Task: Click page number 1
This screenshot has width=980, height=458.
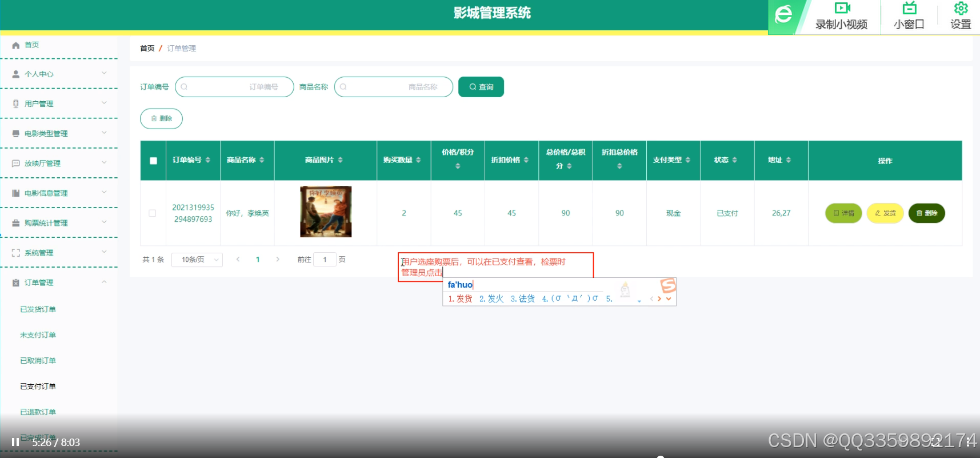Action: coord(258,260)
